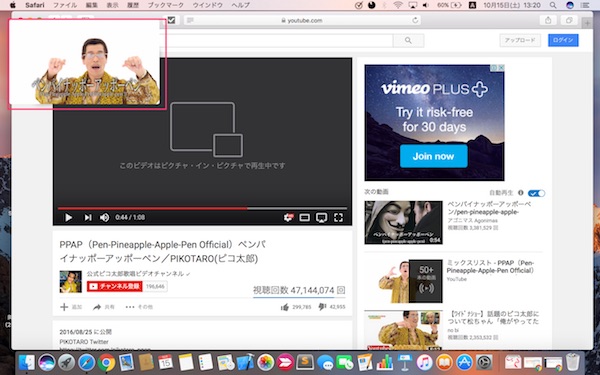
Task: Subscribe with the red チャンネル登録 button
Action: [x=115, y=286]
